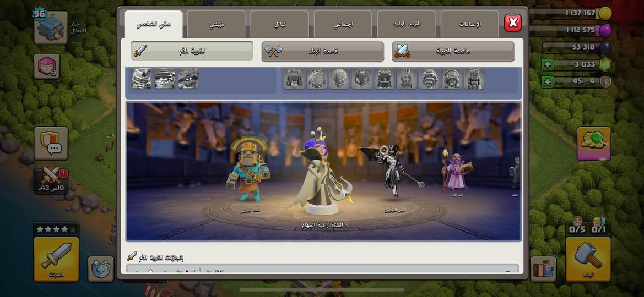Click the third siege machine icon in the row of nine
The height and width of the screenshot is (297, 644).
tap(339, 79)
